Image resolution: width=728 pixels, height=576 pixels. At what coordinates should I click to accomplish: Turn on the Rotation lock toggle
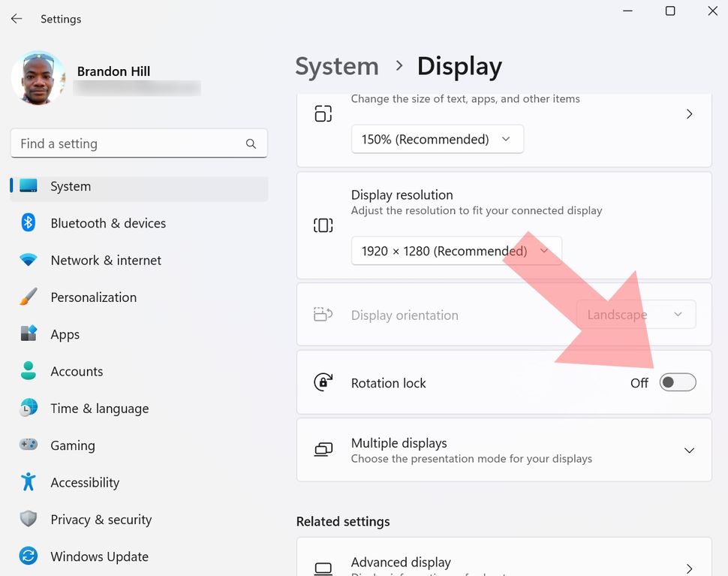pos(677,382)
